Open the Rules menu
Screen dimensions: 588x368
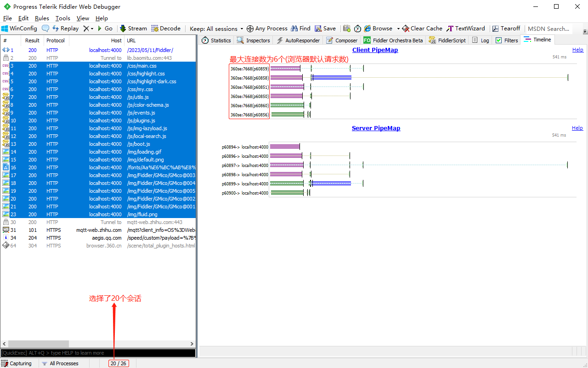click(x=42, y=18)
